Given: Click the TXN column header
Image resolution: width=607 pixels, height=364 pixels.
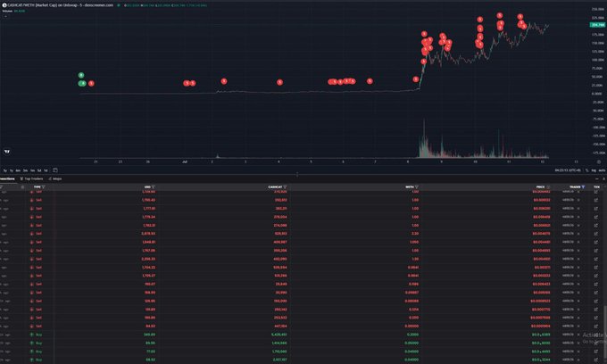Looking at the screenshot, I should pos(596,186).
